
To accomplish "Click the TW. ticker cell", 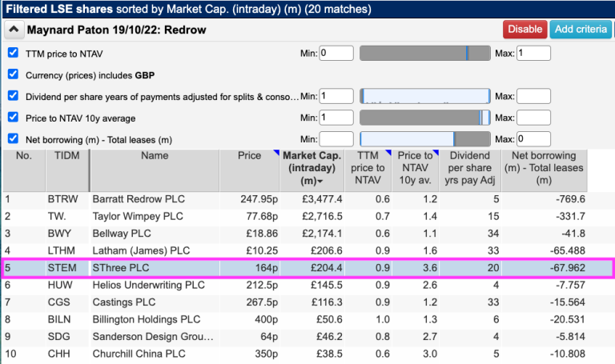I will [57, 216].
